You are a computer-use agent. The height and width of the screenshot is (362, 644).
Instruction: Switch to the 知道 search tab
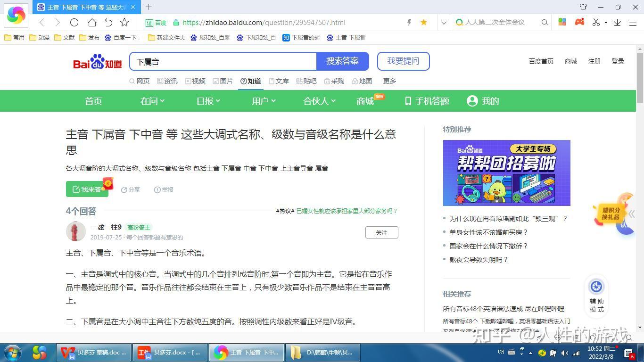click(x=250, y=81)
